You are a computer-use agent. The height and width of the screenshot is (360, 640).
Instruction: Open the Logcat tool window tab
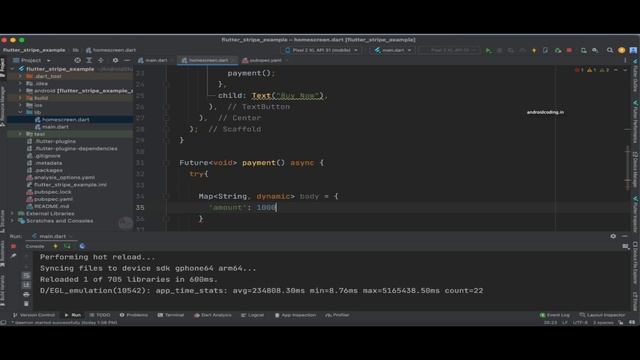(x=252, y=315)
